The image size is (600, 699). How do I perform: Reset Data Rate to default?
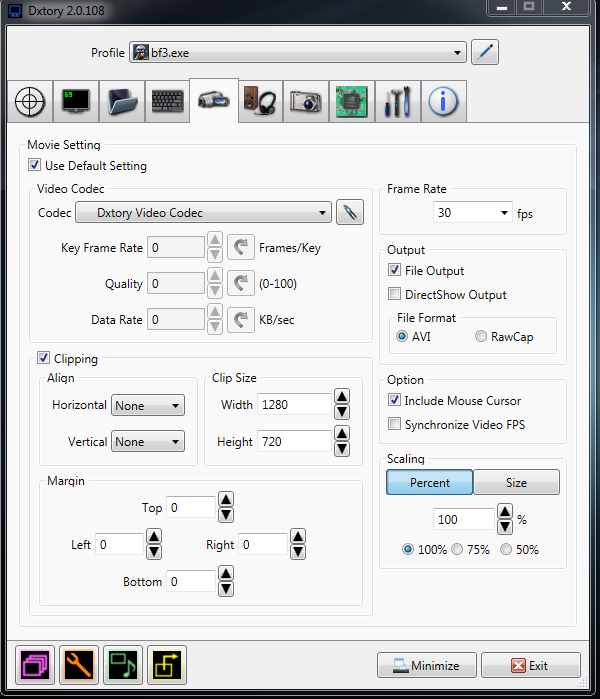tap(241, 319)
